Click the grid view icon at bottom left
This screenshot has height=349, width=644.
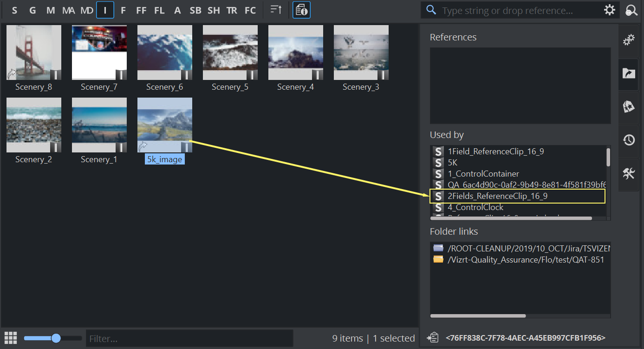coord(11,338)
